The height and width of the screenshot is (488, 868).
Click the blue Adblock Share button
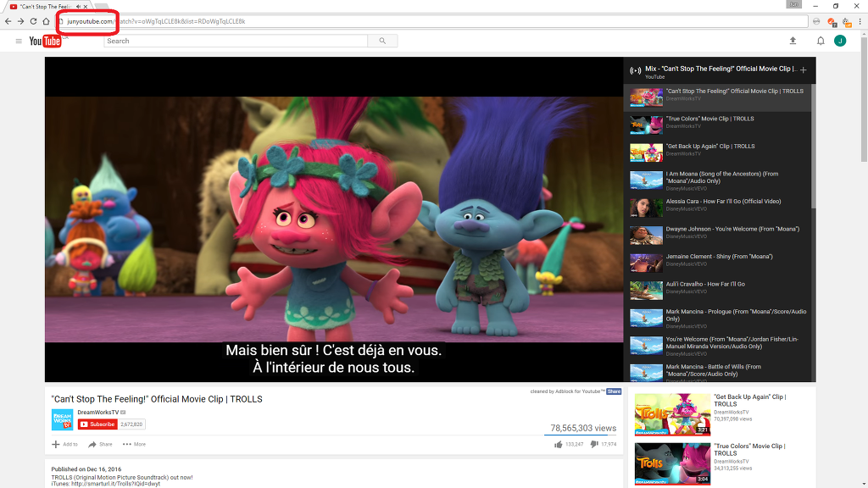point(614,391)
